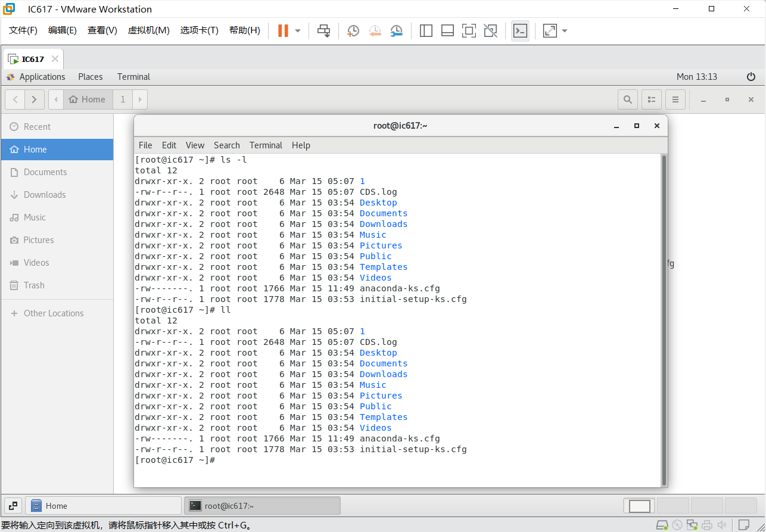Select Home in the Files sidebar
The height and width of the screenshot is (532, 766).
57,150
